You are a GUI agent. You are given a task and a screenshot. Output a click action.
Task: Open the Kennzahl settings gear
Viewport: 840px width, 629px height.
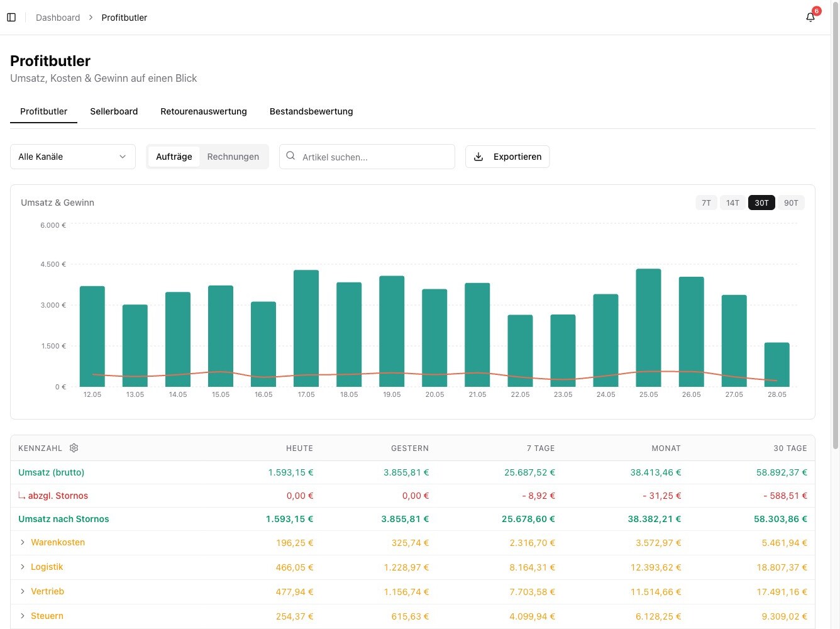pos(74,448)
